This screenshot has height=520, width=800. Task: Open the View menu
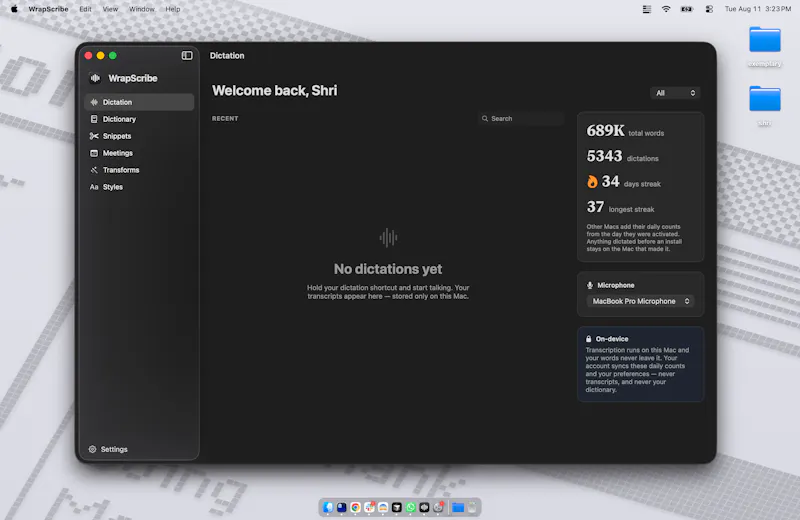[x=110, y=9]
